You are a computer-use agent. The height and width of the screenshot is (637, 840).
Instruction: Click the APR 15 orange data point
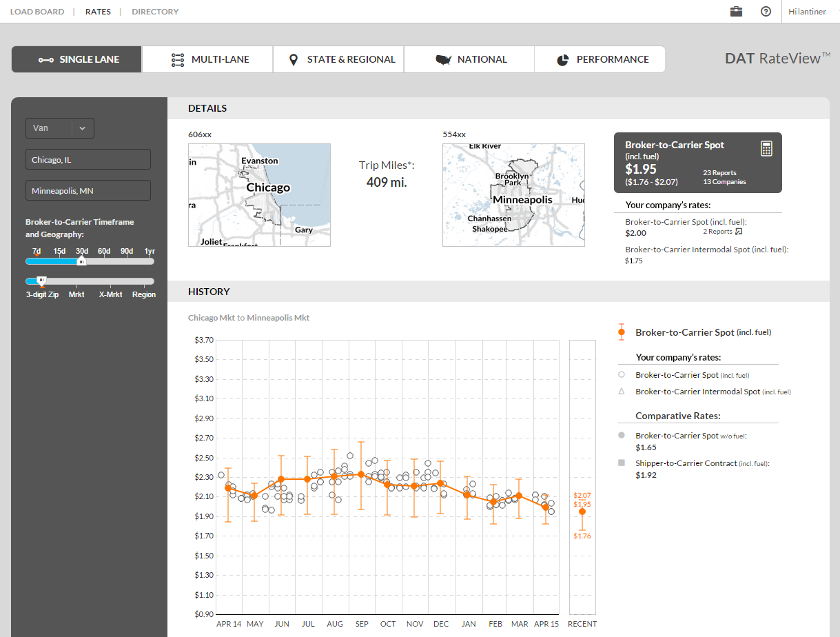[546, 507]
